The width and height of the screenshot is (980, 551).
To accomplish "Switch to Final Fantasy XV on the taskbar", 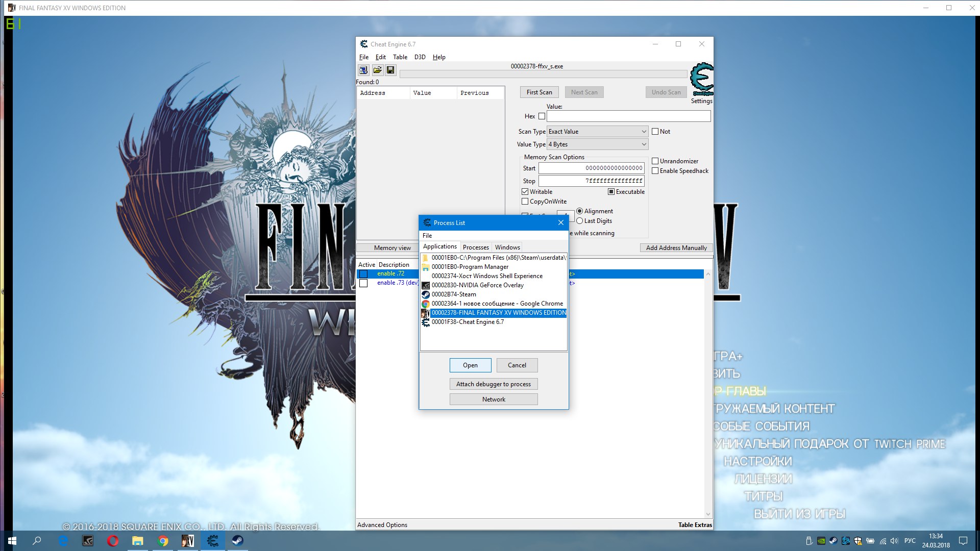I will click(x=188, y=541).
